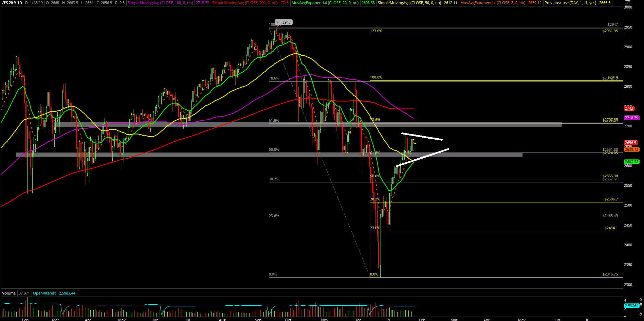Click the green 2608.38 price axis tag
The image size is (644, 321).
tap(631, 162)
